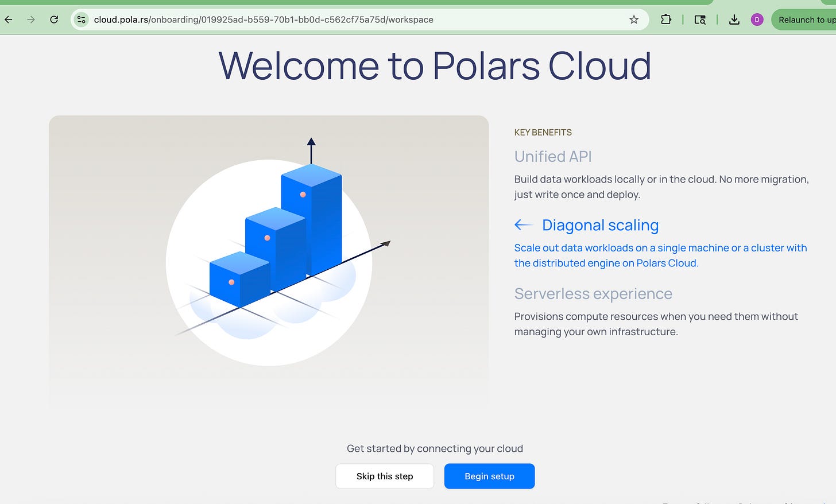This screenshot has width=836, height=504.
Task: Reload the page with the refresh icon
Action: pos(54,20)
